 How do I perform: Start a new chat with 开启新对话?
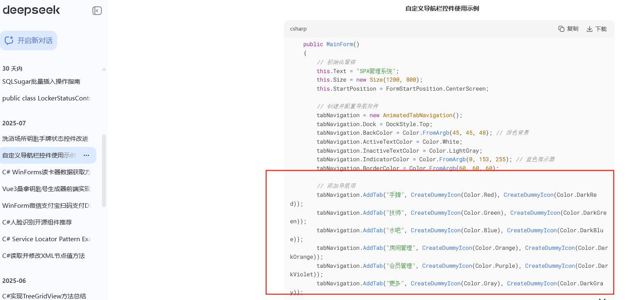coord(29,40)
